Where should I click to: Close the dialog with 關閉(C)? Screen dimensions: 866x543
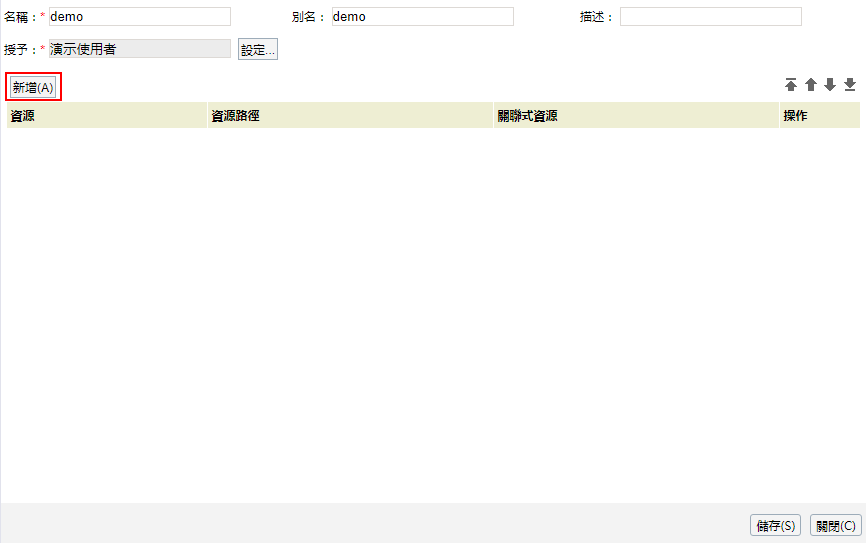tap(835, 525)
